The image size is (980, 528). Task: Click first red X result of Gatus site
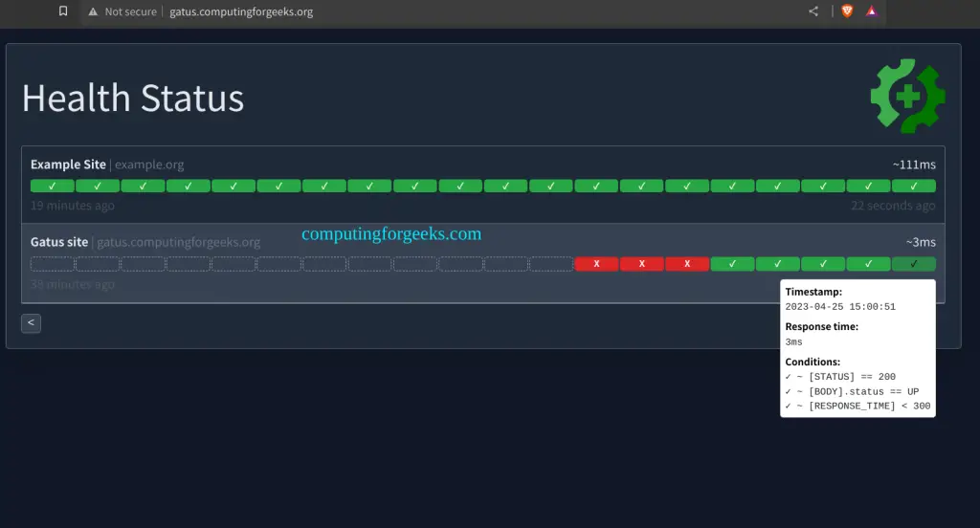point(596,264)
